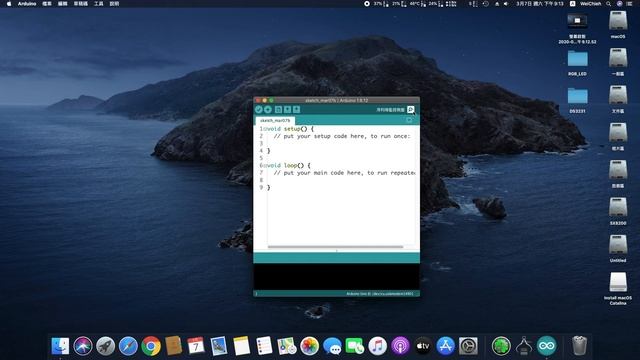Click the horizontal scrollbar in the code editor
Image resolution: width=640 pixels, height=360 pixels.
(335, 247)
